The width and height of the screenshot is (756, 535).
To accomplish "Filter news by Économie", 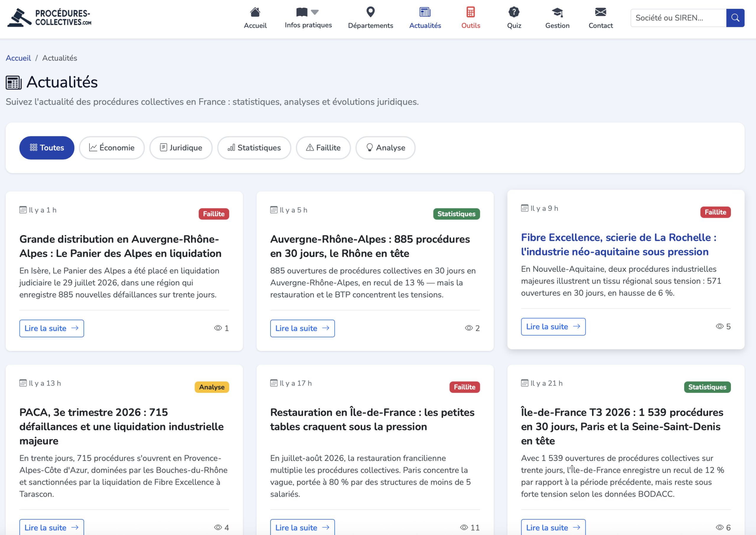I will point(112,148).
